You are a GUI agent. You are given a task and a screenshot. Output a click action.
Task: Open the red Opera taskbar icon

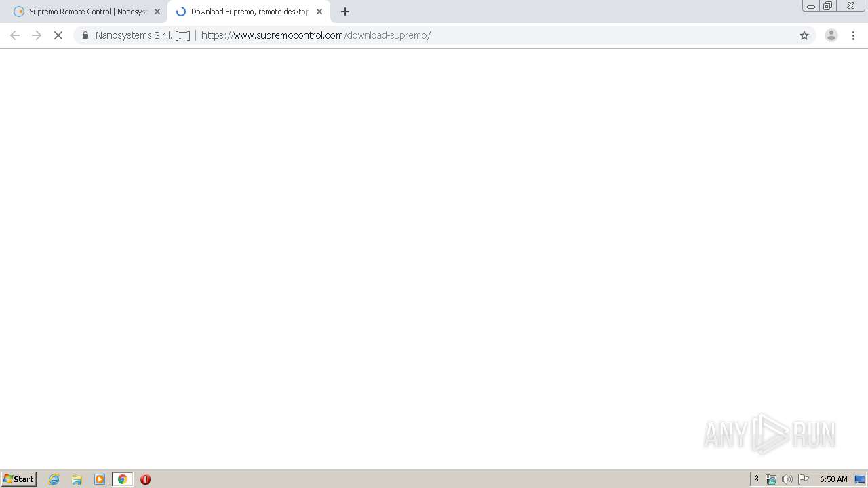click(145, 479)
